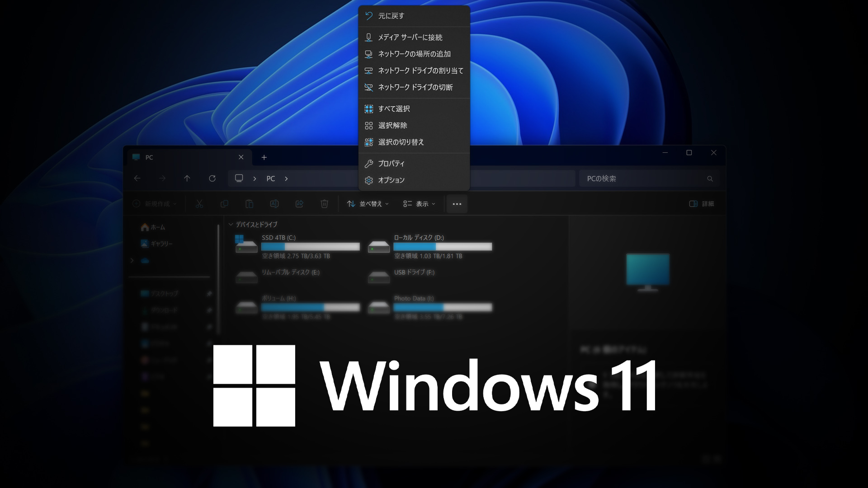The image size is (868, 488).
Task: Select 元に戻す in the context menu
Action: (x=414, y=16)
